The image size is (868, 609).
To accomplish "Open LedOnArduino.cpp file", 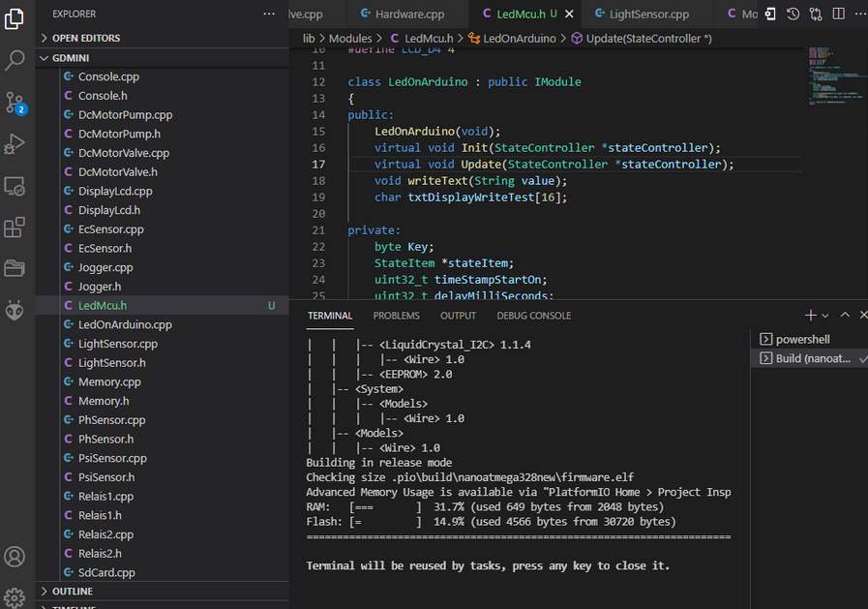I will tap(163, 324).
